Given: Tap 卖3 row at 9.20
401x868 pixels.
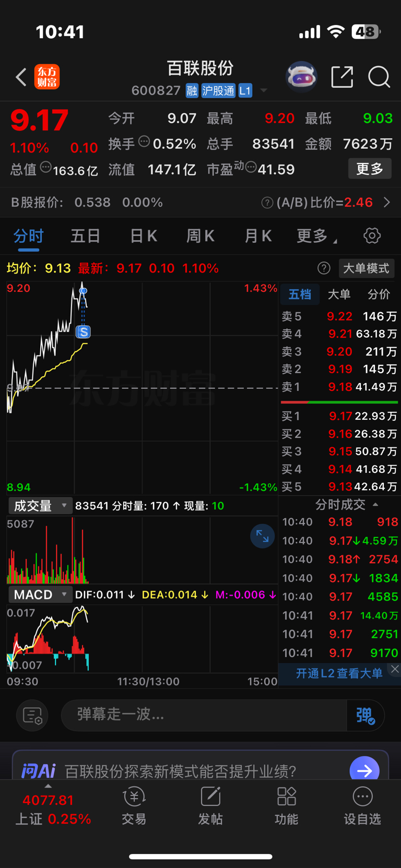Looking at the screenshot, I should click(x=339, y=351).
